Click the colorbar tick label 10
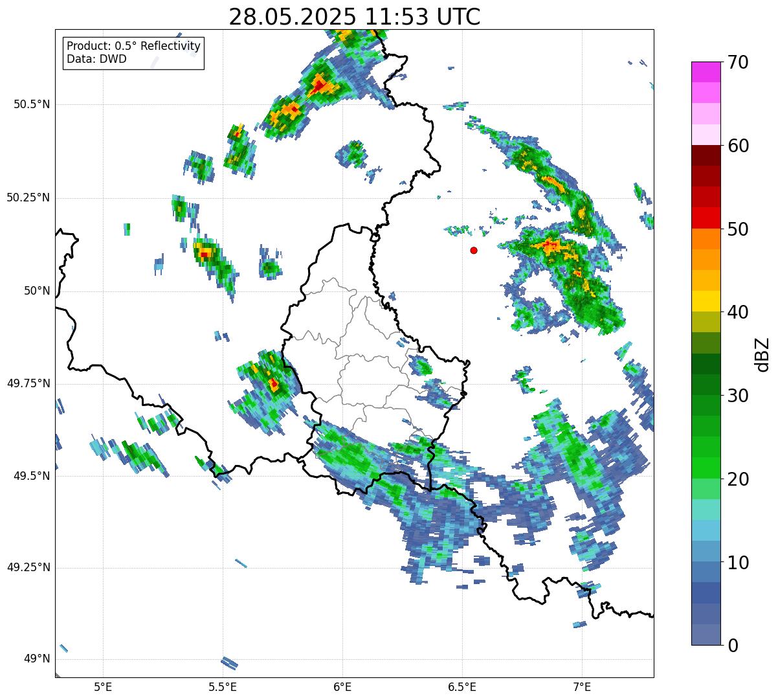778x700 pixels. (737, 563)
